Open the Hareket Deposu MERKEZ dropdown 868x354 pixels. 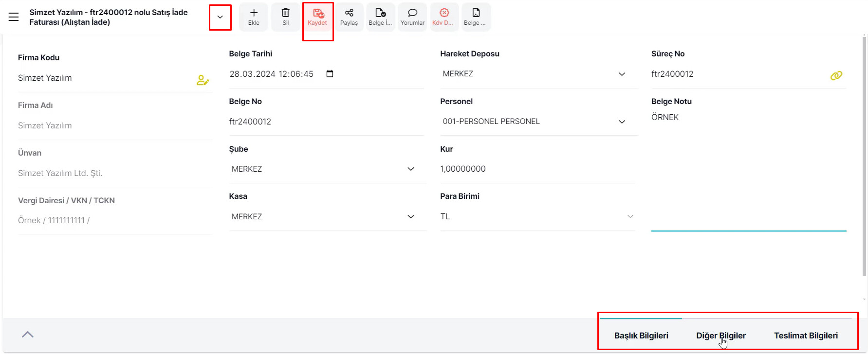(x=538, y=74)
